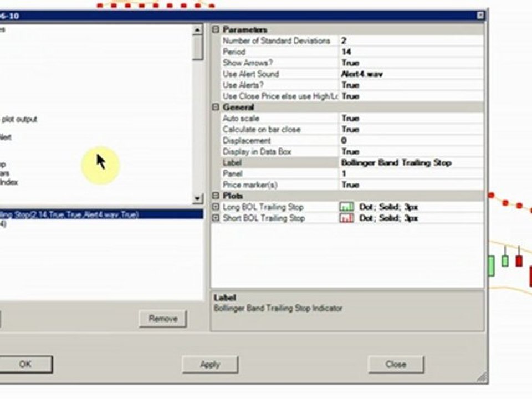
Task: Change Use Close Price value True
Action: (x=411, y=96)
